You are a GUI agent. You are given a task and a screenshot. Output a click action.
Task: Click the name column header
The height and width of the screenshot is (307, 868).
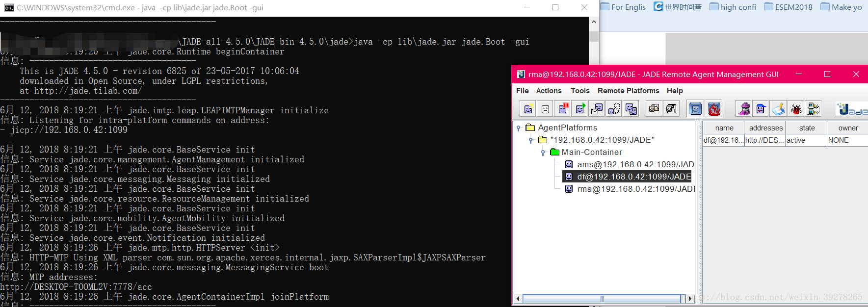[724, 128]
